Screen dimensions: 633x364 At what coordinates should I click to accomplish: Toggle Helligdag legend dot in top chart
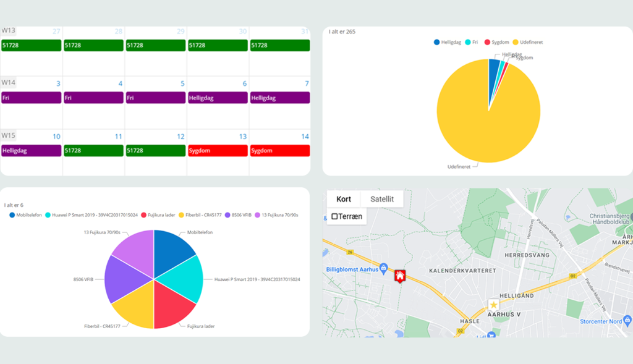click(437, 42)
